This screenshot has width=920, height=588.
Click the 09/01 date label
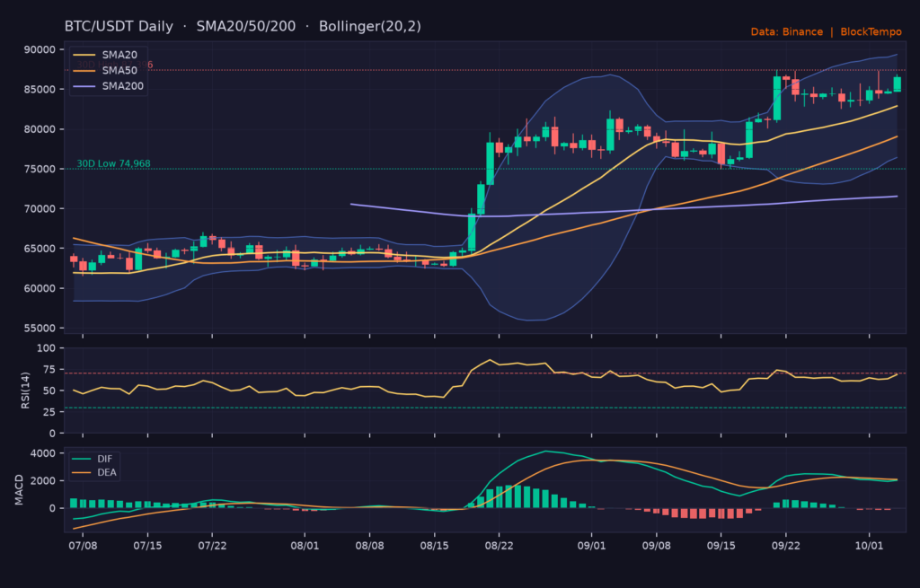click(x=591, y=546)
